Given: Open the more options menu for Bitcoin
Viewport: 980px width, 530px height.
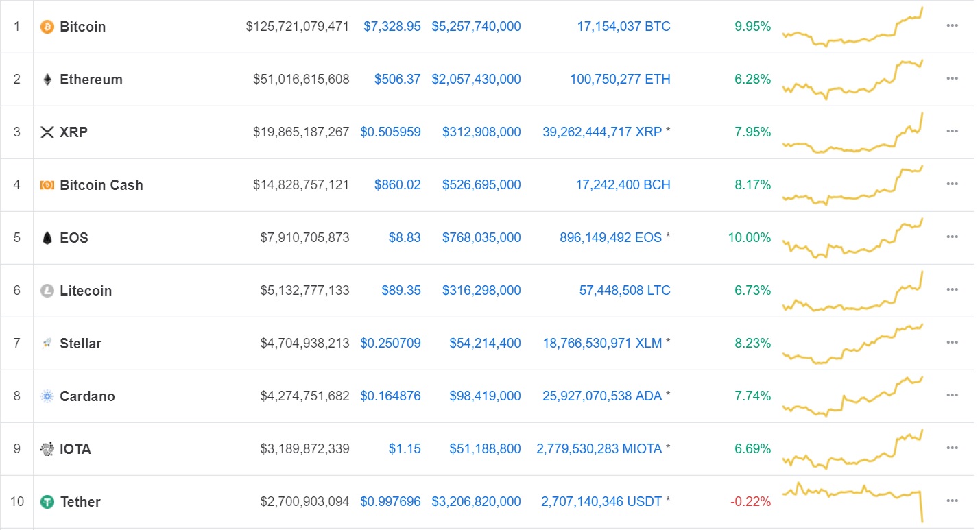Looking at the screenshot, I should pyautogui.click(x=952, y=26).
